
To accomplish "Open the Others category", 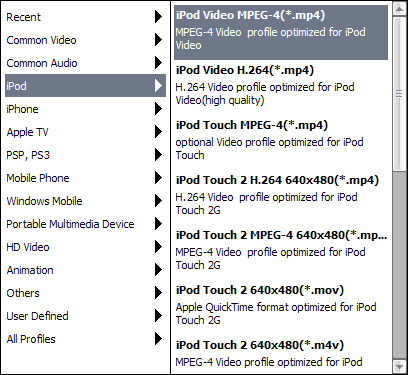I will coord(85,293).
